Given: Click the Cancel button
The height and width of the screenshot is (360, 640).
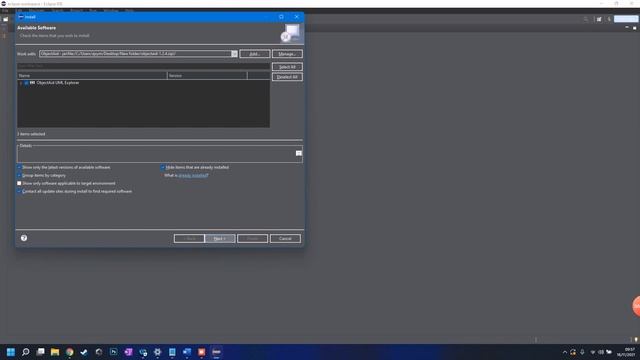Looking at the screenshot, I should pos(285,238).
